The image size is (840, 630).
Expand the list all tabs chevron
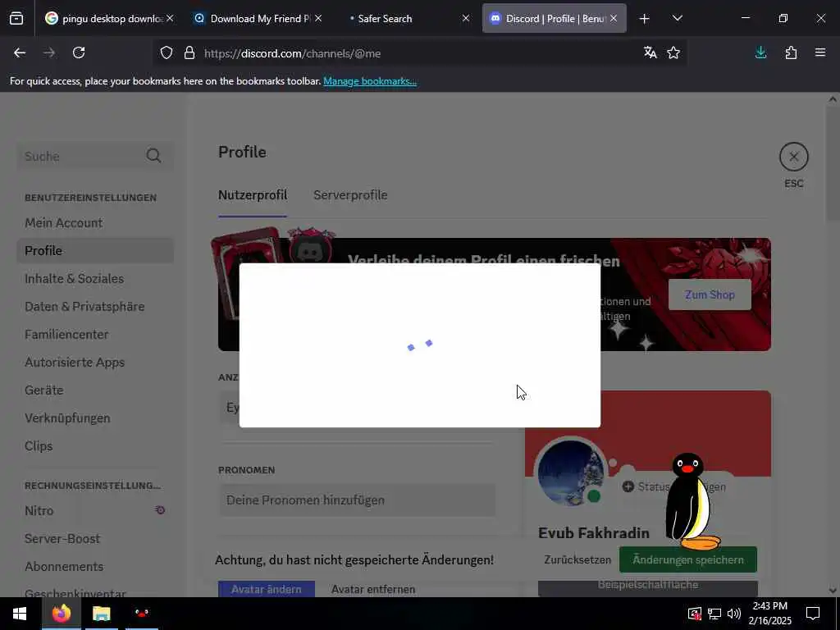pos(677,18)
